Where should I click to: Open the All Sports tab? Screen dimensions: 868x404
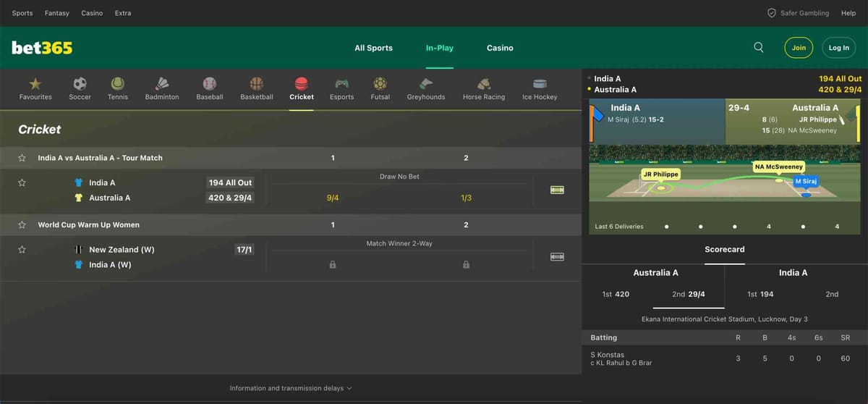373,48
